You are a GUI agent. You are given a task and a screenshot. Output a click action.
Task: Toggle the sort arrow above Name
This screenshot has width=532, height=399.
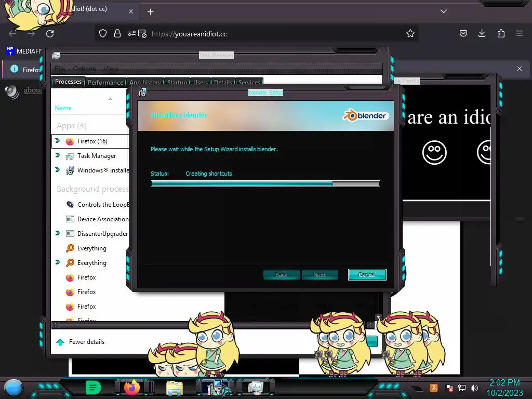pos(110,99)
